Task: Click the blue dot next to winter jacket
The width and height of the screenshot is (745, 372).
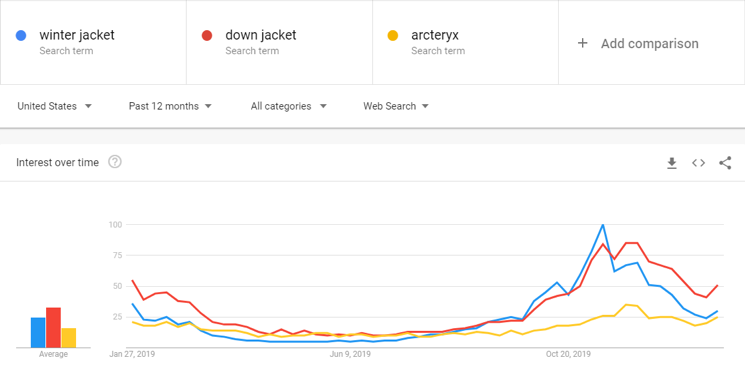Action: click(21, 35)
